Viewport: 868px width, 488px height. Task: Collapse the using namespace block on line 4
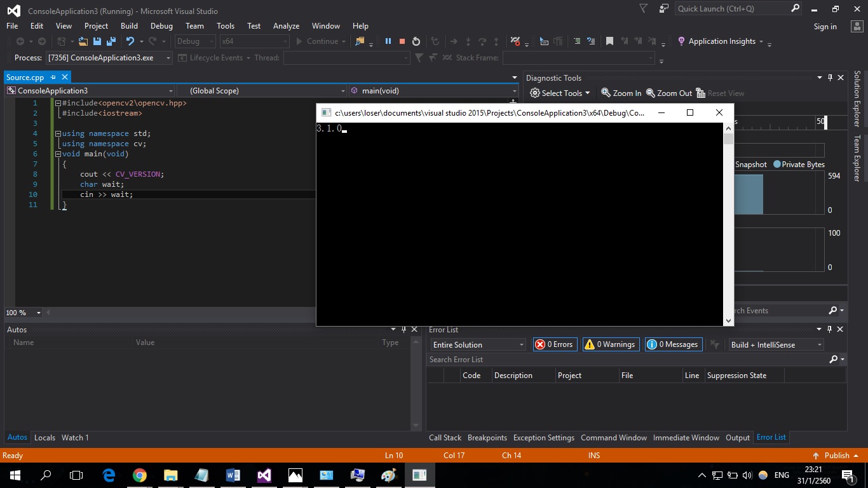click(58, 133)
